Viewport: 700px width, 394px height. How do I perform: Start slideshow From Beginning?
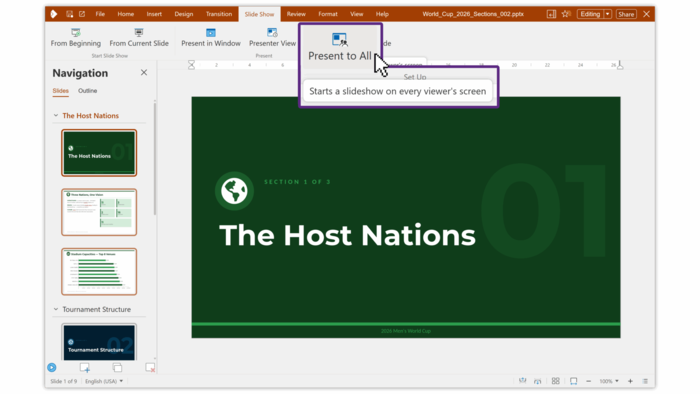[x=75, y=37]
